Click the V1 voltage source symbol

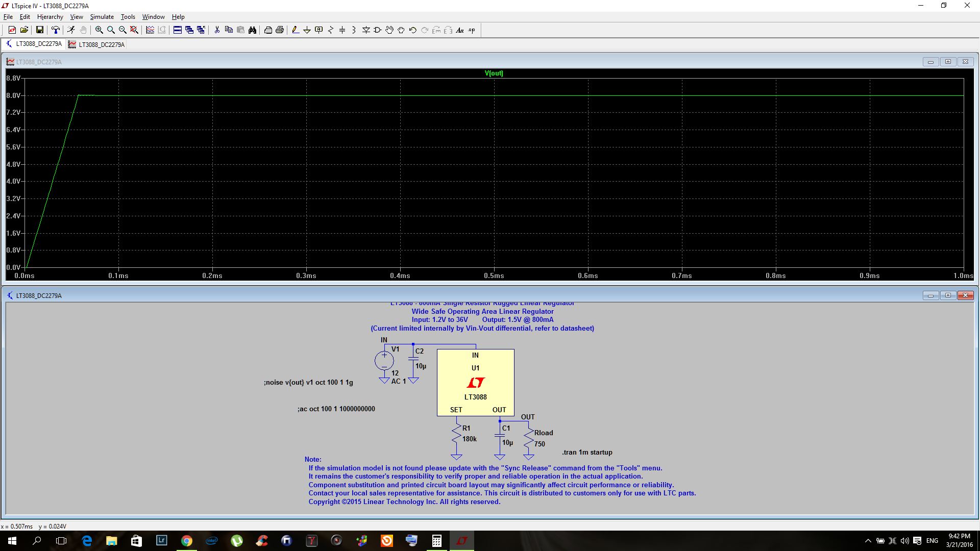tap(384, 361)
